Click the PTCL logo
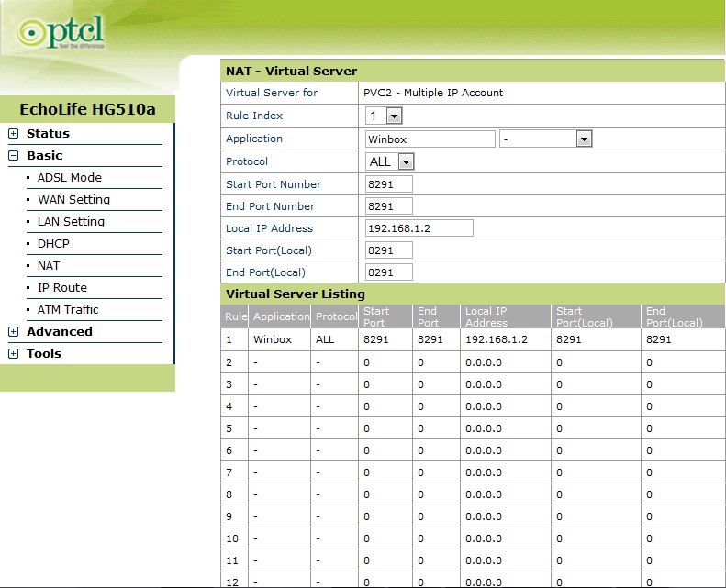The height and width of the screenshot is (588, 726). (61, 31)
